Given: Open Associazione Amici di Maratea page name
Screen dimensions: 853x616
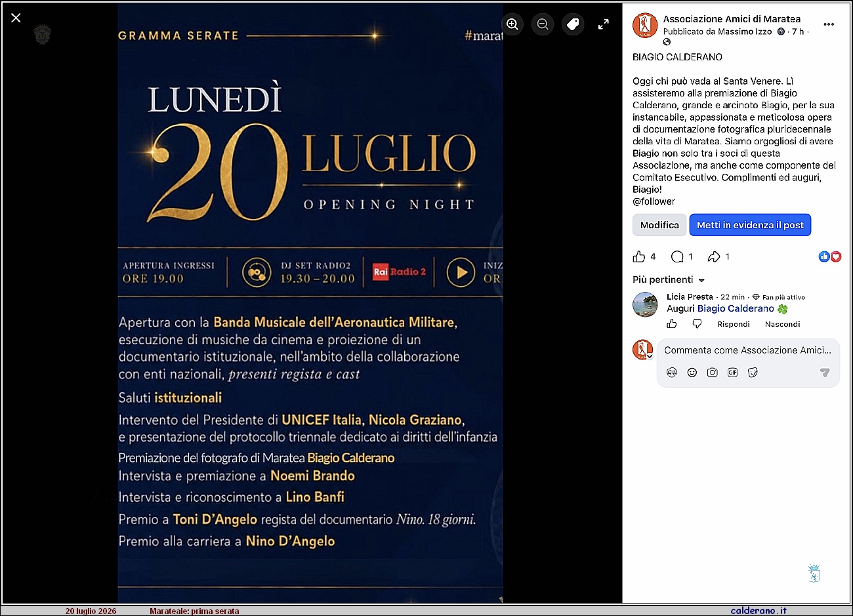Looking at the screenshot, I should [x=732, y=19].
